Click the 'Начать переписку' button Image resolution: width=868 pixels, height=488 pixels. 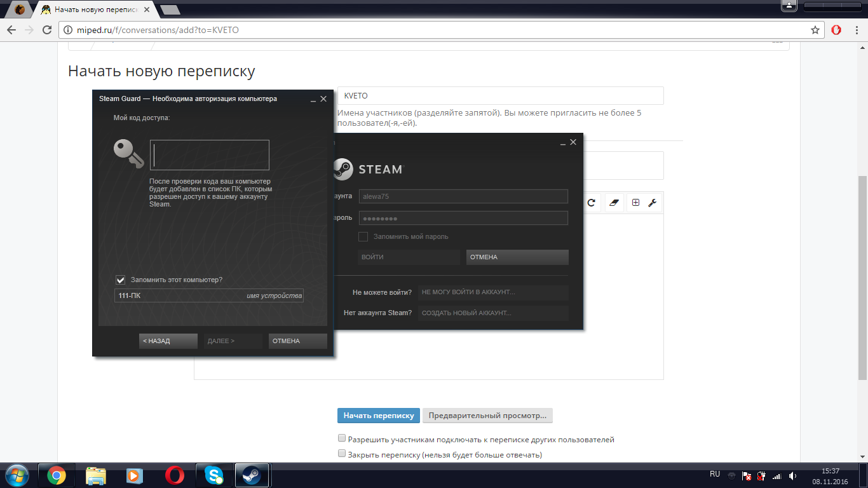pos(379,416)
